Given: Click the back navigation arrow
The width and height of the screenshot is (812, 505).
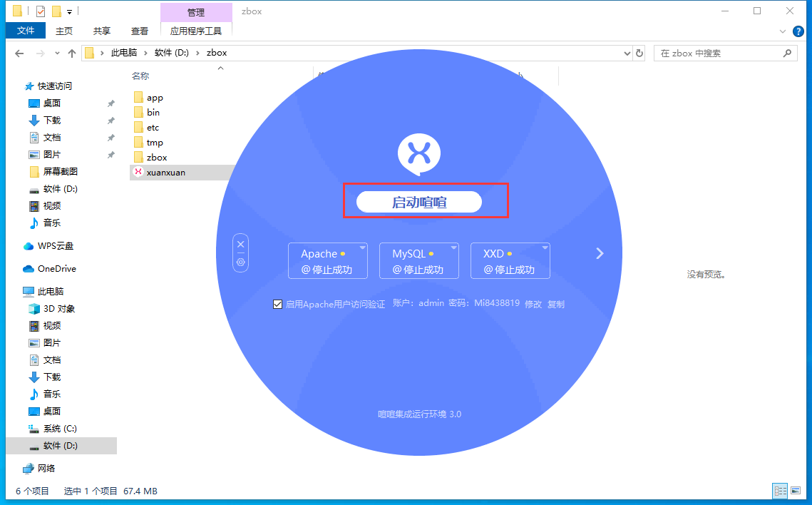Looking at the screenshot, I should [19, 53].
